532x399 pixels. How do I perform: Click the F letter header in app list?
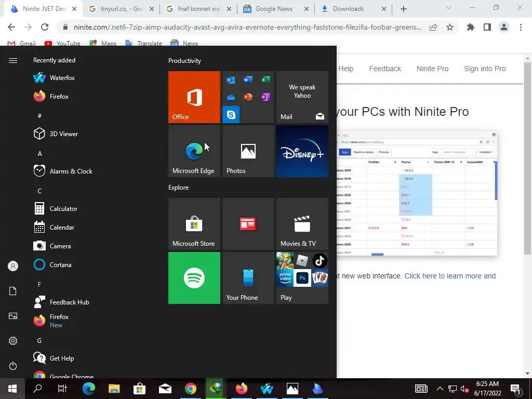[39, 284]
